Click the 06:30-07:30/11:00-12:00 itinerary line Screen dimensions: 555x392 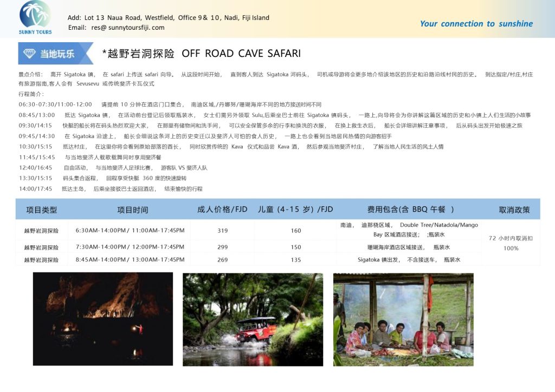tap(170, 104)
